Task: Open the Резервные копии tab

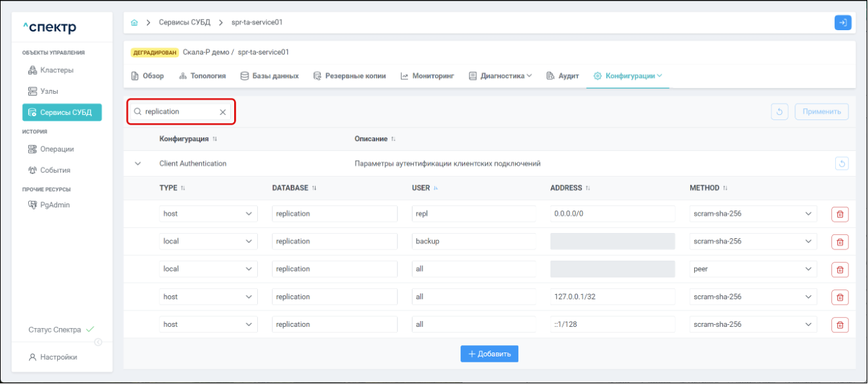Action: 350,76
